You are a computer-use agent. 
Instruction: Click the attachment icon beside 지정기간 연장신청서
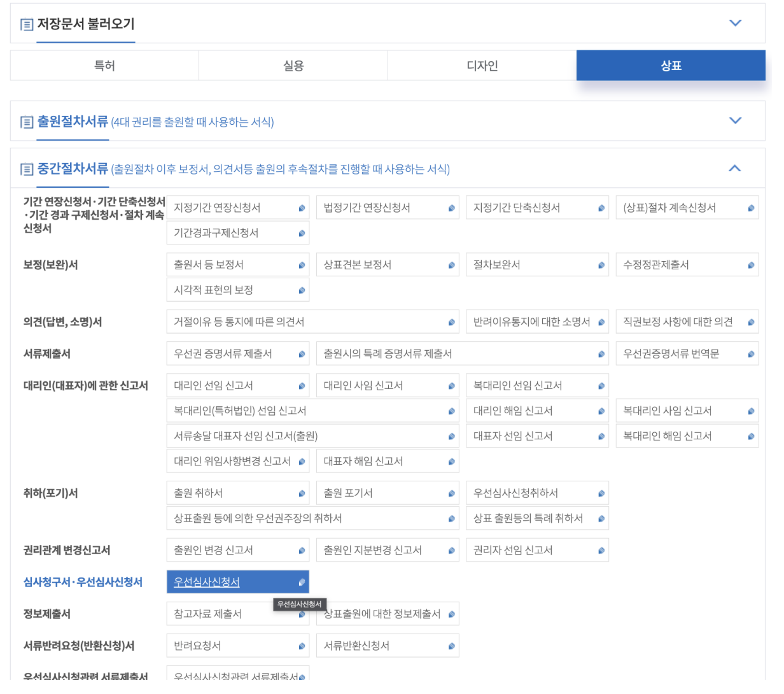[x=300, y=207]
